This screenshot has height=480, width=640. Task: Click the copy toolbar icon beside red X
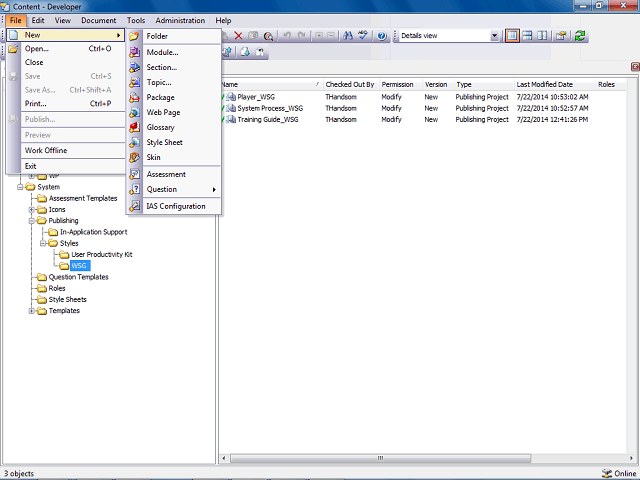[x=253, y=36]
